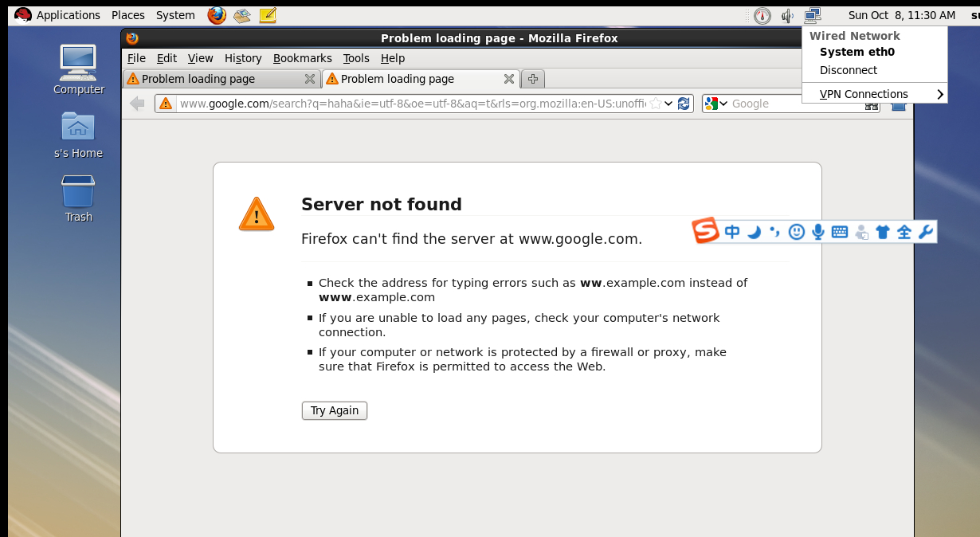Switch to the first Problem loading page tab

click(221, 79)
